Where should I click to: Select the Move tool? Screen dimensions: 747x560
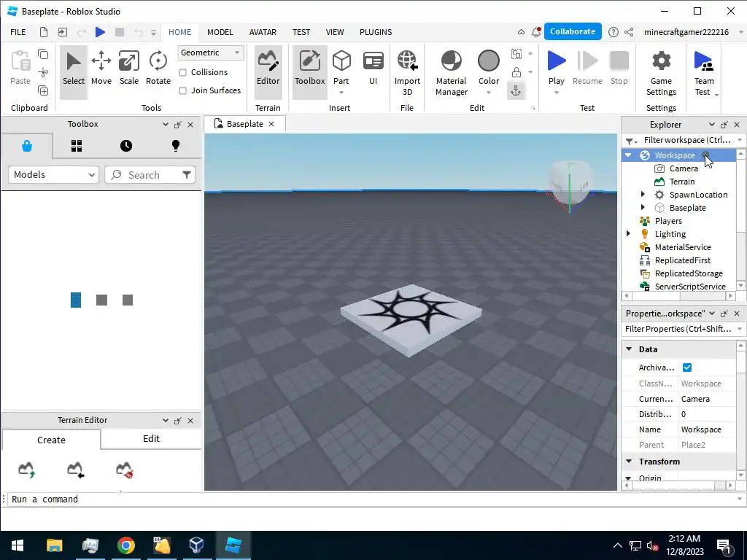(x=101, y=69)
